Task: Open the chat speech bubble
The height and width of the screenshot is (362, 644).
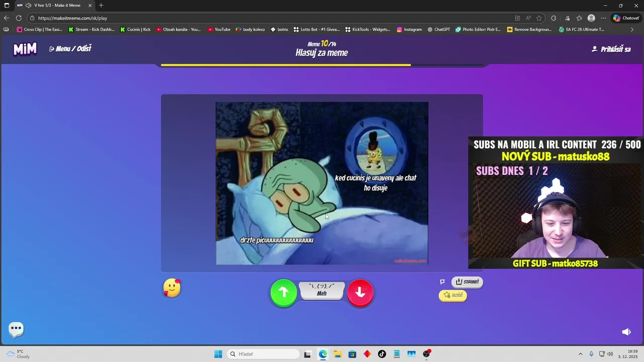Action: pyautogui.click(x=16, y=329)
